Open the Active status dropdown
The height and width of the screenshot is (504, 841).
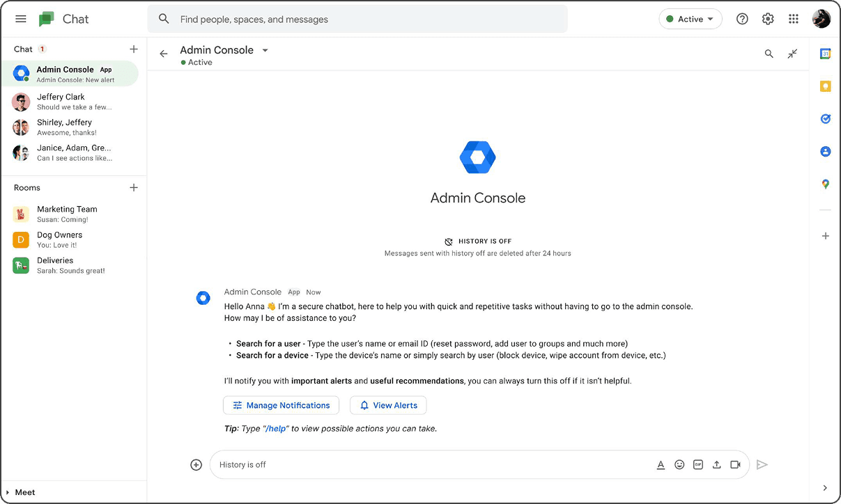[690, 19]
